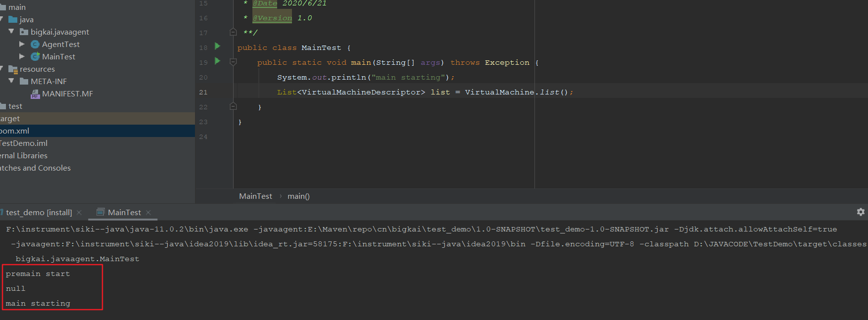Click MainTest in the editor breadcrumb
Viewport: 868px width, 320px height.
coord(255,196)
